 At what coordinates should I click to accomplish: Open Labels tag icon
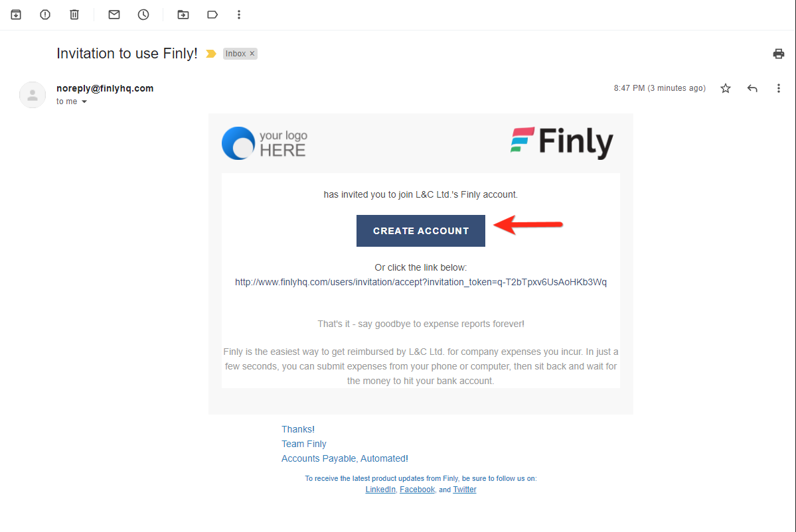point(212,15)
